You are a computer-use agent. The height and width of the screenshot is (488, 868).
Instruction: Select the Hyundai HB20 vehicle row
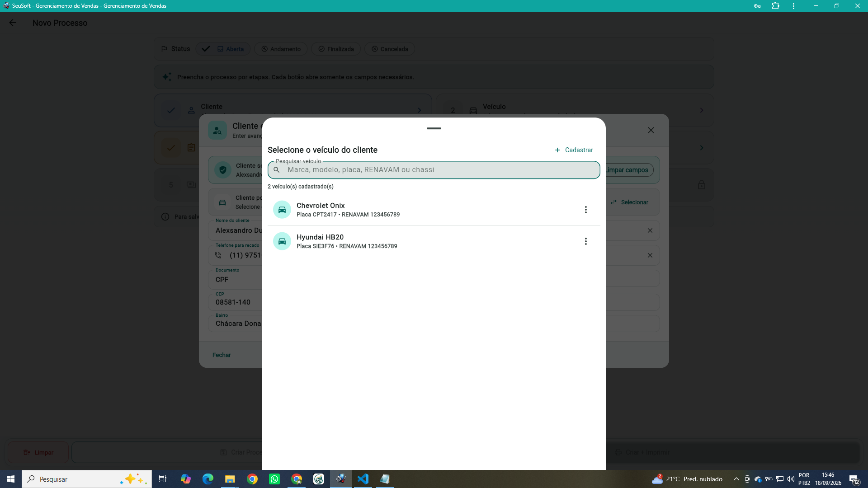(x=434, y=241)
